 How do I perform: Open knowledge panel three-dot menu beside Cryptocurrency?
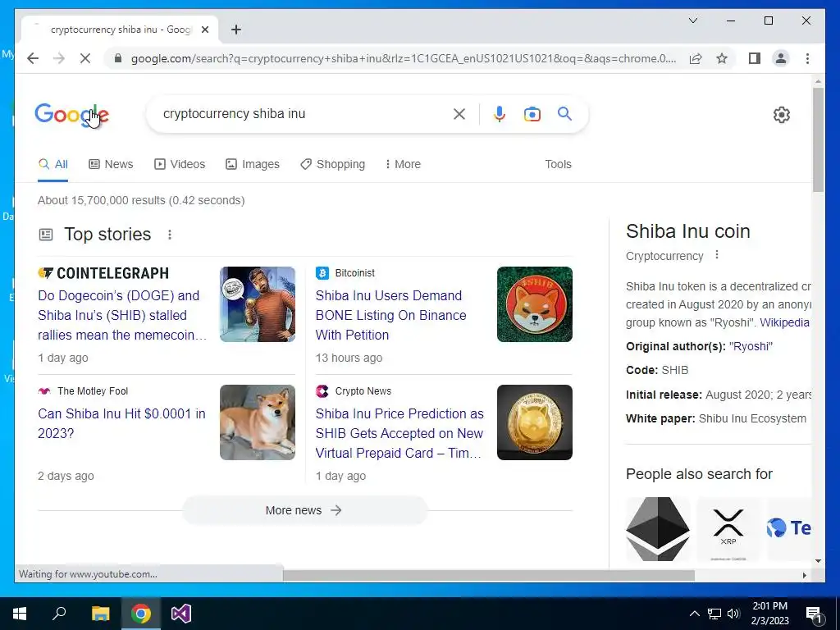point(717,255)
